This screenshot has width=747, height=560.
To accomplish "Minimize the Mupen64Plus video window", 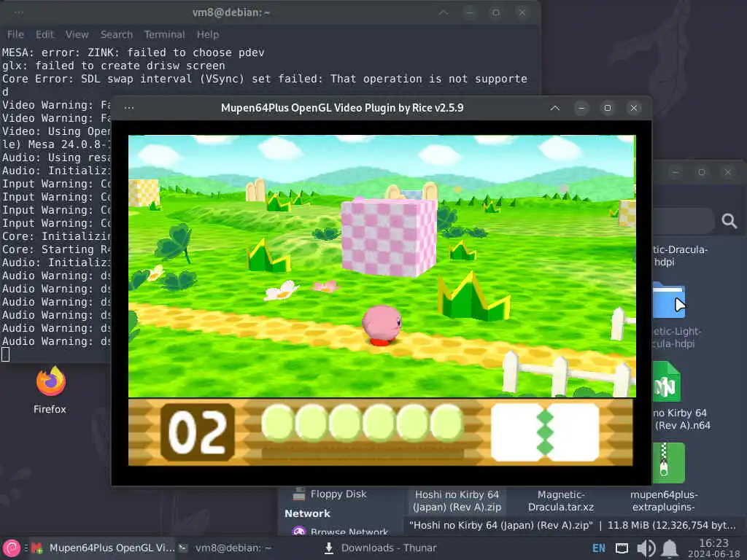I will (581, 108).
